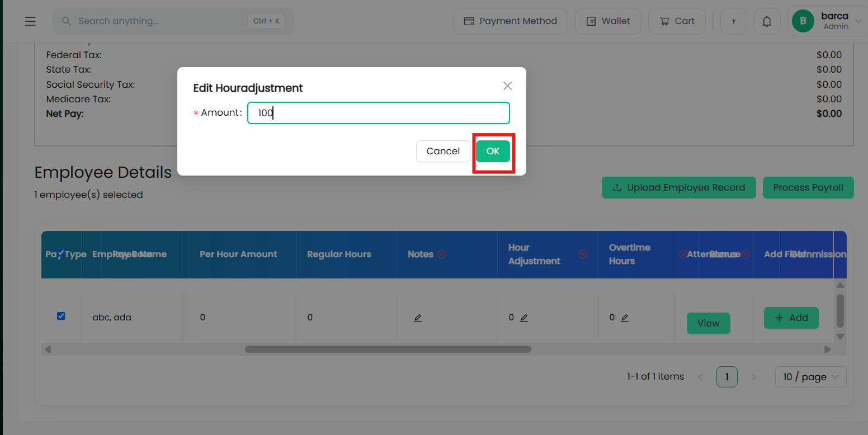Click Upload Employee Record
The width and height of the screenshot is (868, 435).
point(679,188)
